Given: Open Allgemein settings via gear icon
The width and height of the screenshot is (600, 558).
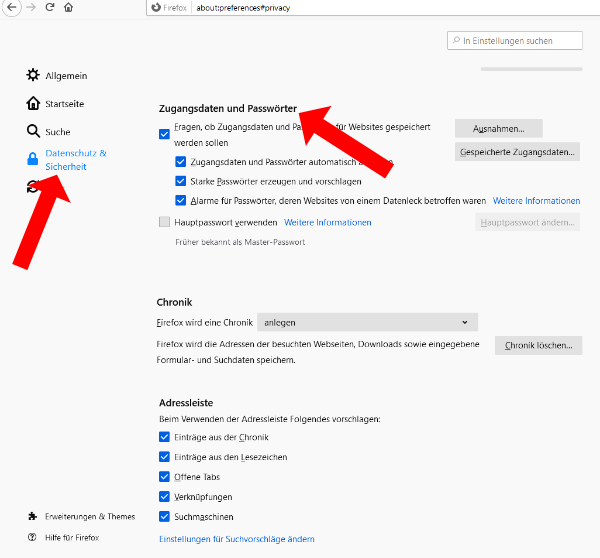Looking at the screenshot, I should [34, 75].
